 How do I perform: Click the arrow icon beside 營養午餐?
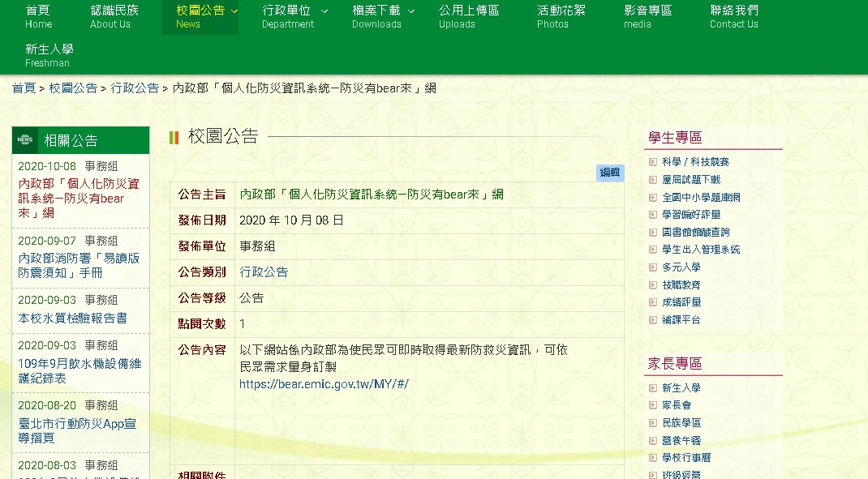[x=653, y=441]
